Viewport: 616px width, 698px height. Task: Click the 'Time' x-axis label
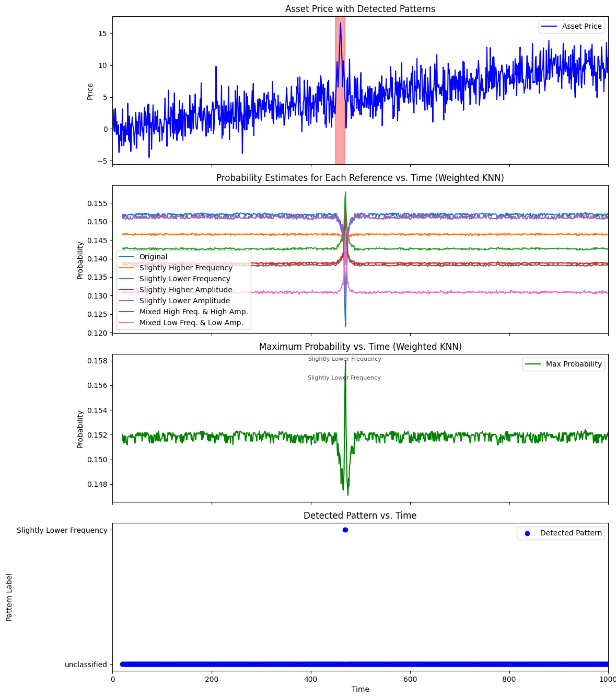pyautogui.click(x=360, y=689)
